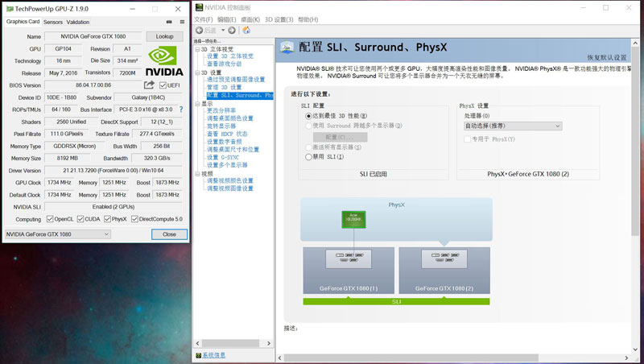Click the green Acer monitor icon in diagram
The width and height of the screenshot is (644, 364).
click(353, 219)
